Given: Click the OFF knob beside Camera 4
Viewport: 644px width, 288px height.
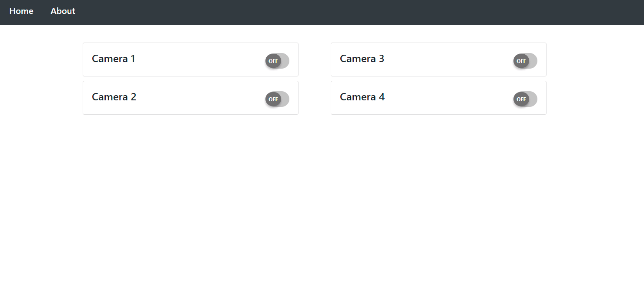Looking at the screenshot, I should pos(521,99).
